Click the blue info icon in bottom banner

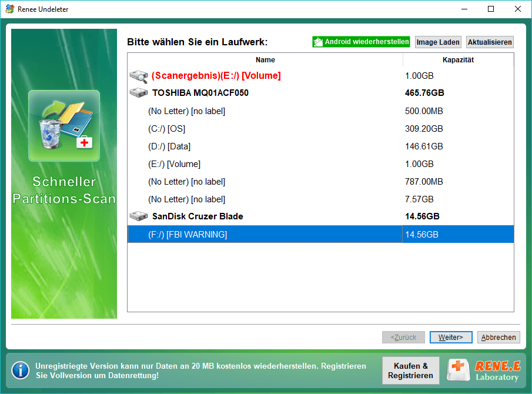click(x=21, y=370)
